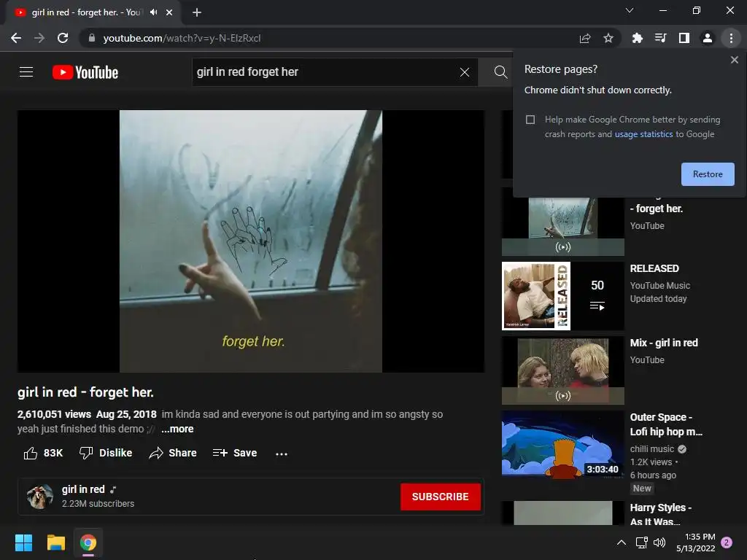Go to the YouTube home logo
The image size is (747, 560).
click(x=85, y=72)
